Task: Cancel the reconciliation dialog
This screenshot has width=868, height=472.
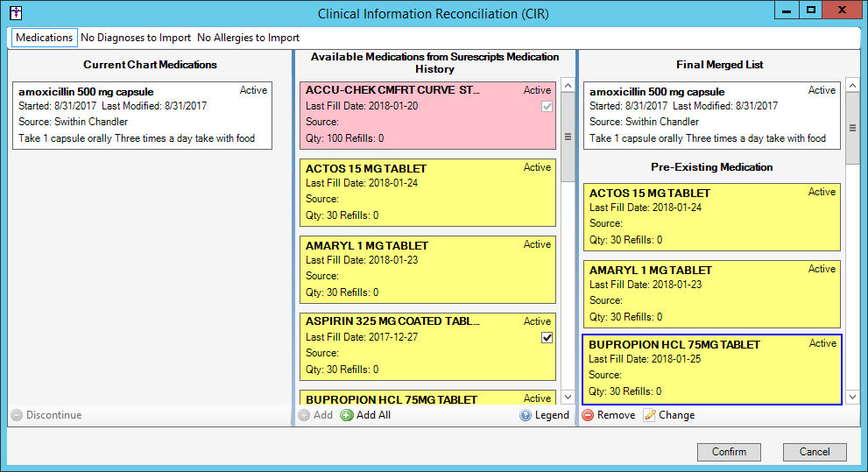Action: 815,452
